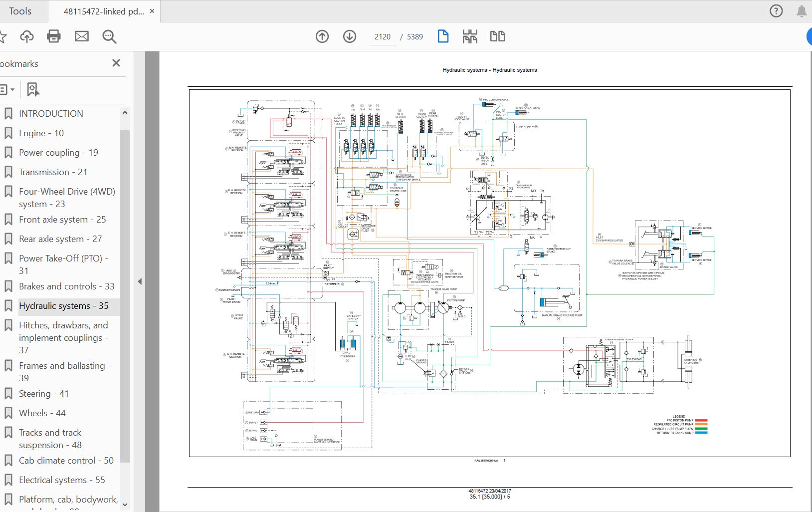This screenshot has width=812, height=512.
Task: Switch to 48115472-linked pdf tab
Action: (103, 11)
